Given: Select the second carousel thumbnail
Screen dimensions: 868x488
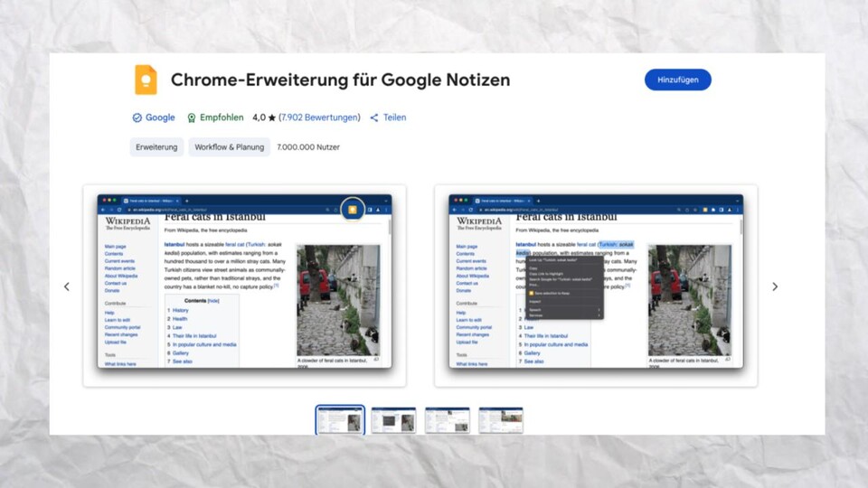Looking at the screenshot, I should coord(393,420).
